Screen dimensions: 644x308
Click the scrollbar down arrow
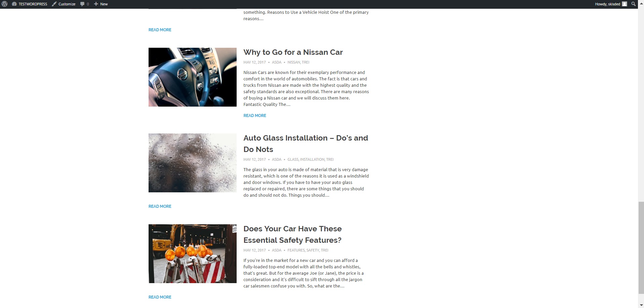[641, 305]
